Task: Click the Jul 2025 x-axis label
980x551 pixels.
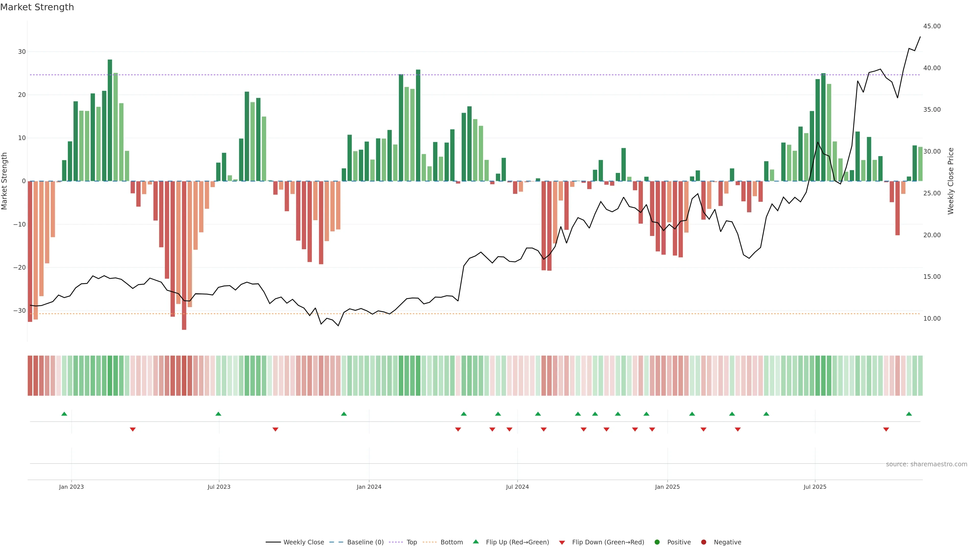Action: [815, 487]
